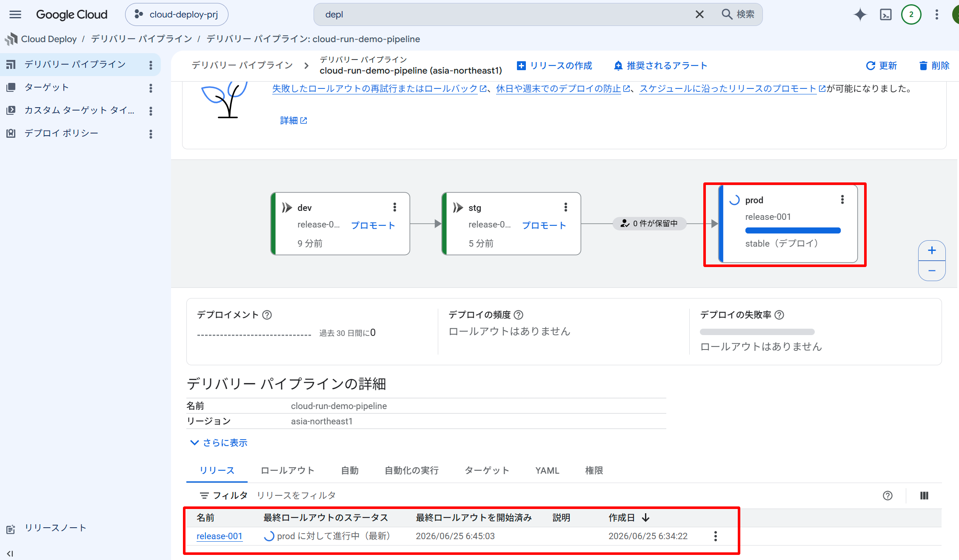Switch to the YAML tab
This screenshot has height=560, width=959.
(547, 471)
